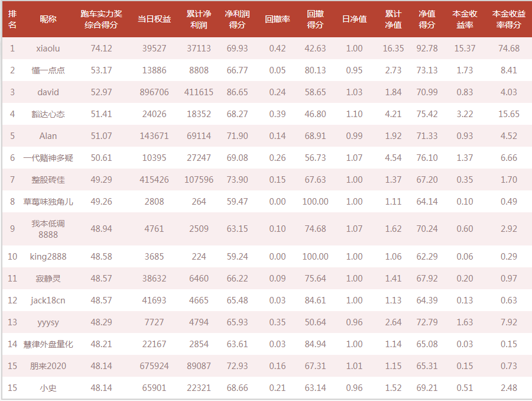Select the jack18cn nickname cell
532x401 pixels.
click(x=48, y=300)
